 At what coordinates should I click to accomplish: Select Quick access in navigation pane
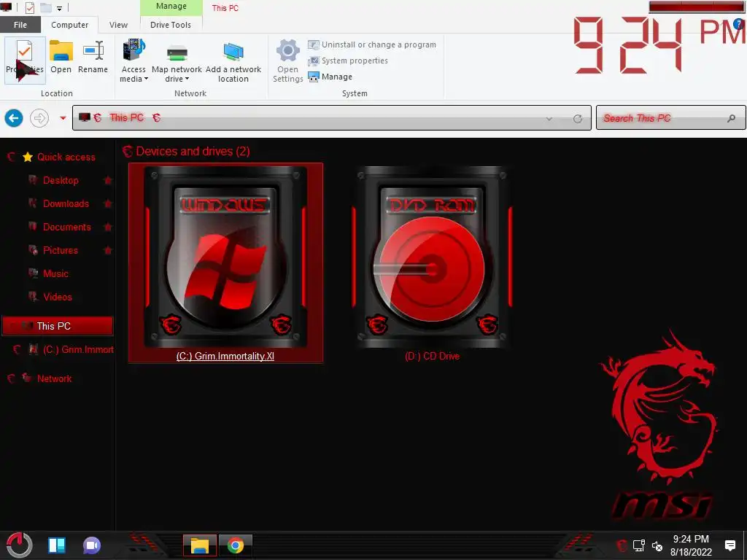[66, 157]
